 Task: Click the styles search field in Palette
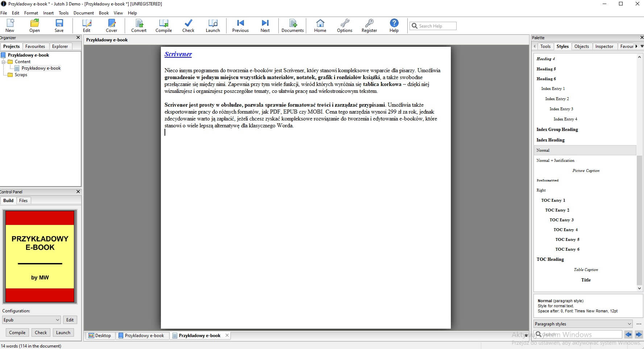click(578, 334)
